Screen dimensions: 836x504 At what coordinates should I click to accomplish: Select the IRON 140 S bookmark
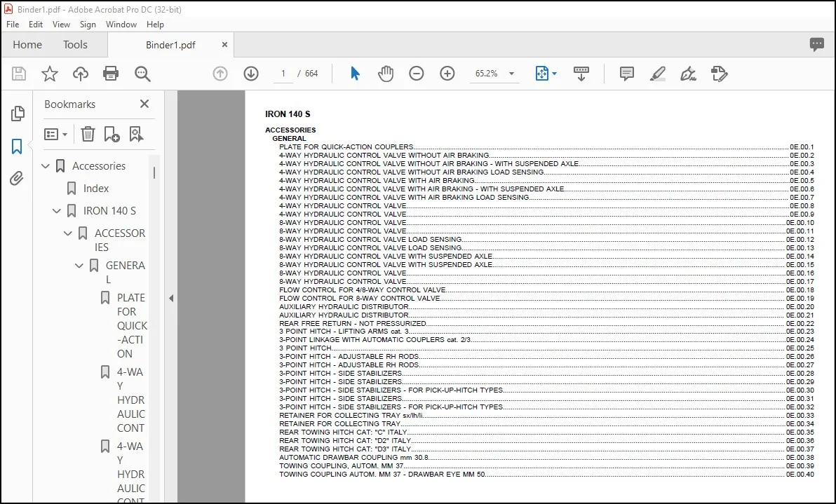coord(109,211)
